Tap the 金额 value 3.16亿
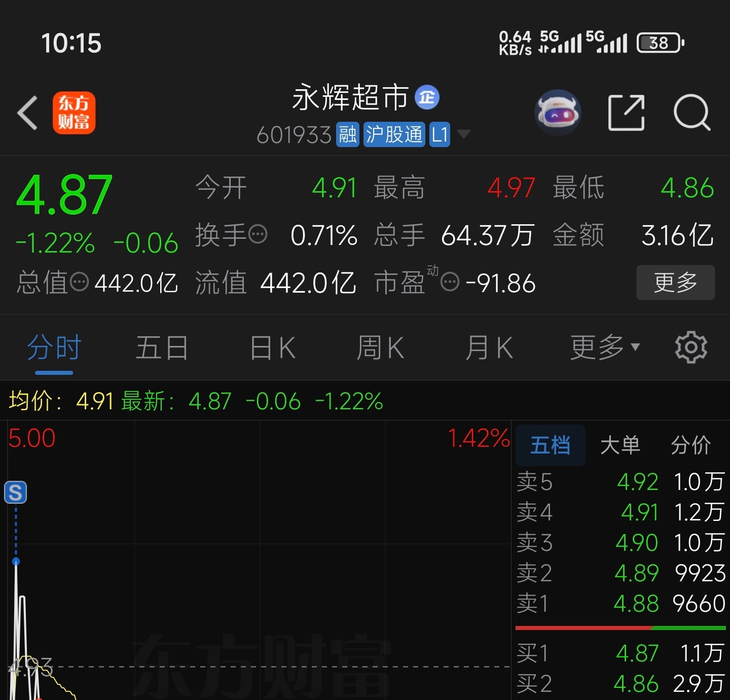 click(678, 235)
